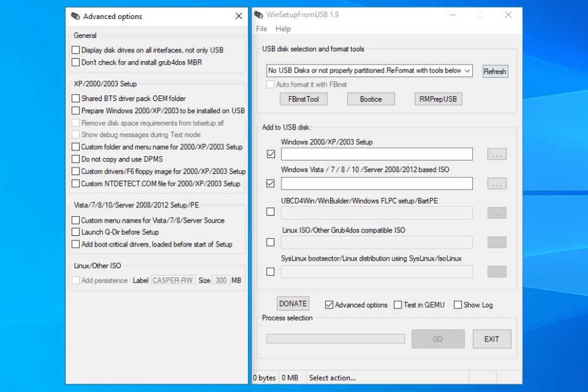
Task: Click the process selection progress bar
Action: [x=335, y=339]
